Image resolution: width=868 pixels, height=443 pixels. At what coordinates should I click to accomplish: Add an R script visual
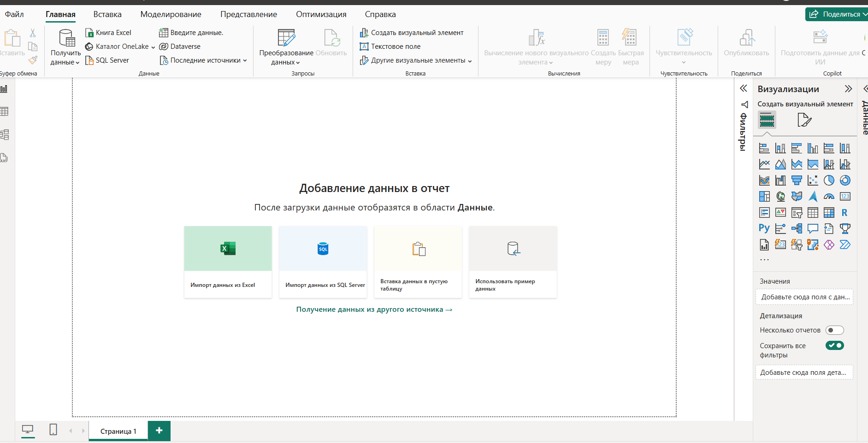(845, 212)
